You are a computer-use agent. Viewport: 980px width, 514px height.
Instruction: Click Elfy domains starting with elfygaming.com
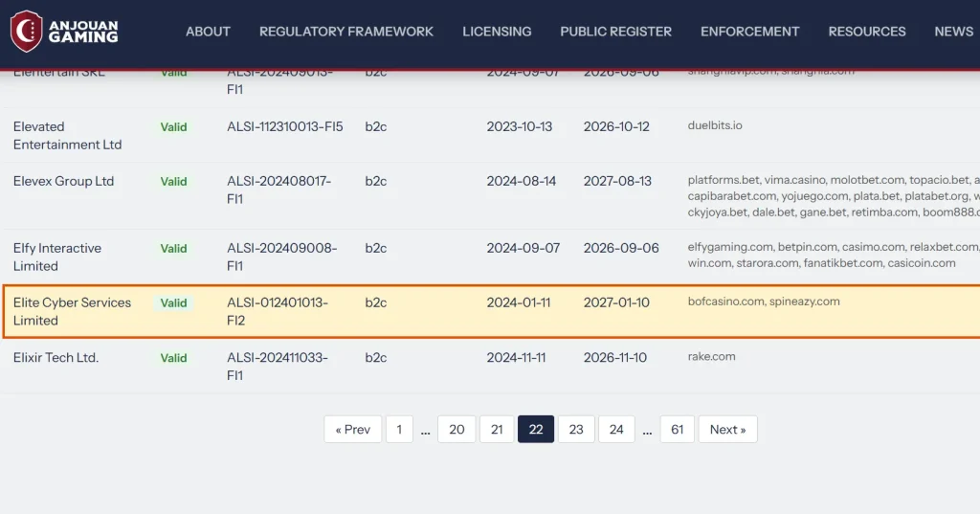(x=834, y=256)
